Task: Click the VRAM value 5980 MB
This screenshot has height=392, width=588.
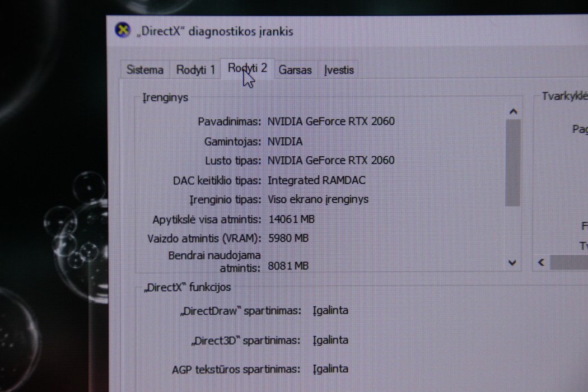Action: (288, 238)
